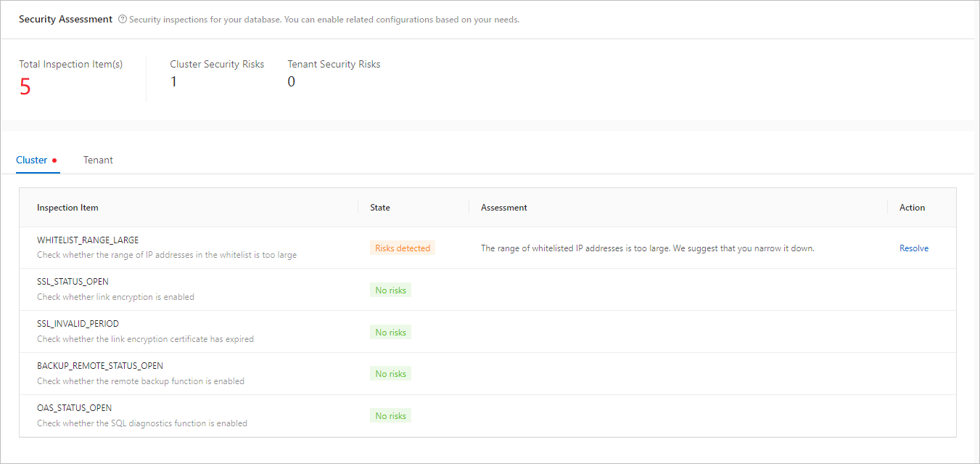Click No risks badge for BACKUP_REMOTE_STATUS_OPEN
Image resolution: width=980 pixels, height=464 pixels.
click(390, 374)
